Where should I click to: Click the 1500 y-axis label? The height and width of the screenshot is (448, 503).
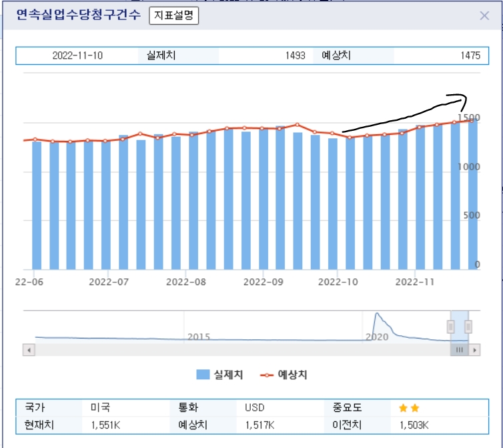click(469, 118)
